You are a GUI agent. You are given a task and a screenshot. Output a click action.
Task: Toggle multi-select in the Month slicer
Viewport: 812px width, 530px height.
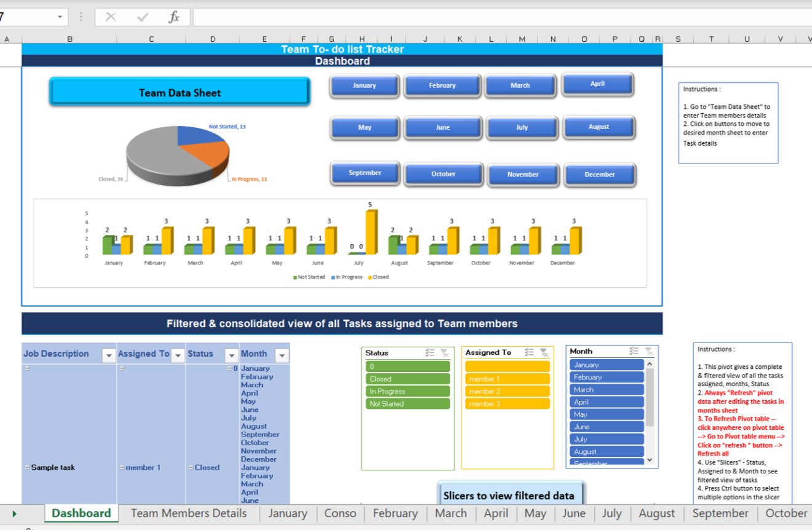click(634, 351)
